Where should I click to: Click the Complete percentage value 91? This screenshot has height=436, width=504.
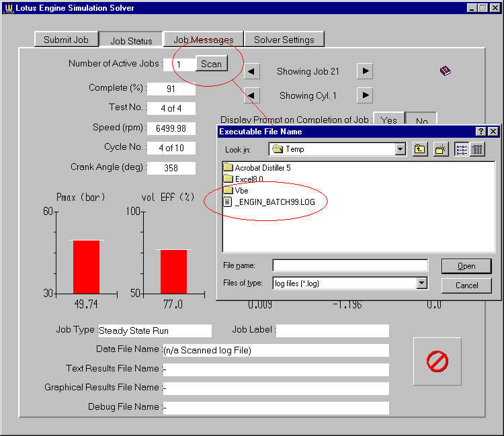pos(171,89)
